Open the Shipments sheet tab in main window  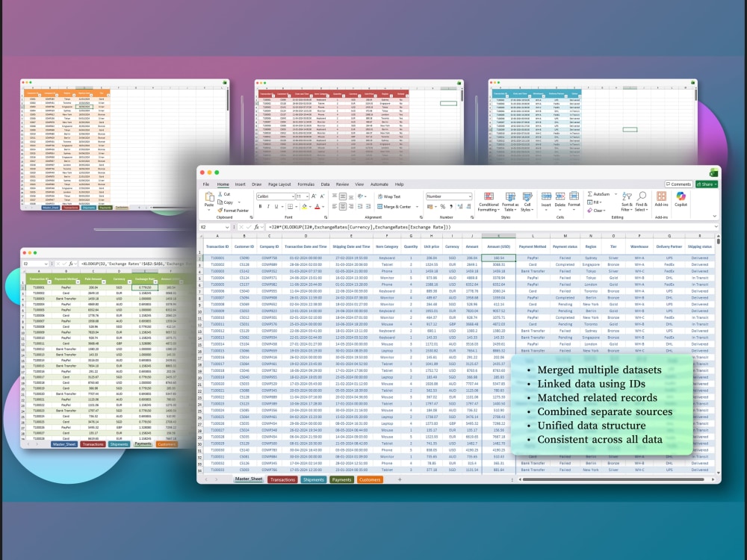pyautogui.click(x=314, y=479)
